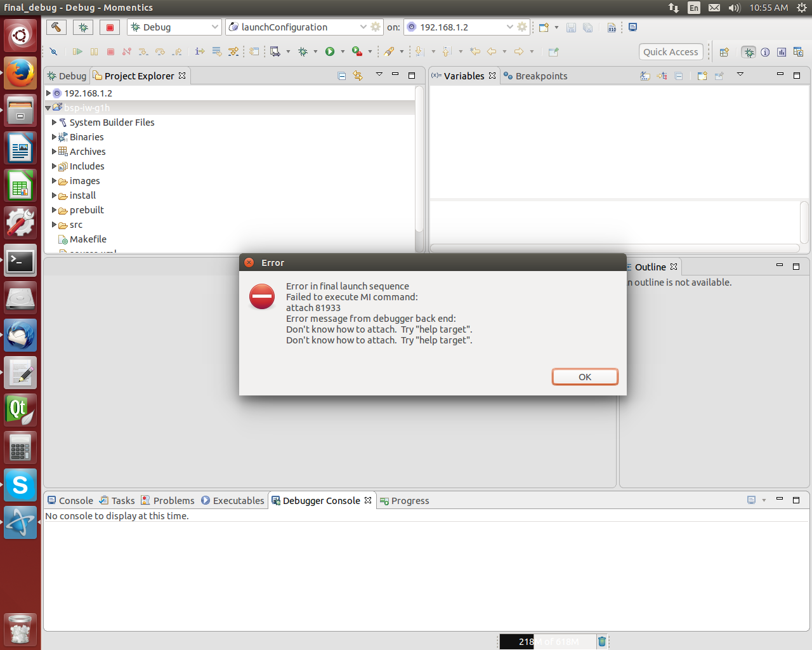Open Qt Creator from the dock

tap(20, 410)
